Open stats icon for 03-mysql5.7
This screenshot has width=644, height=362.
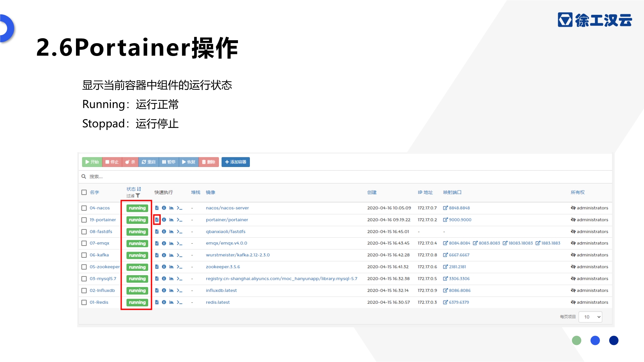pos(171,279)
